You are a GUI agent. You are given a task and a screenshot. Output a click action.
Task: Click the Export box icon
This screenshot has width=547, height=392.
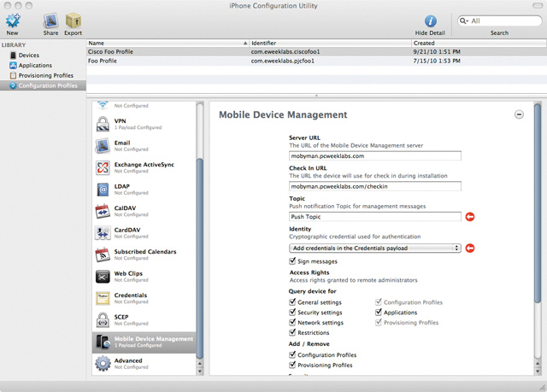(74, 20)
